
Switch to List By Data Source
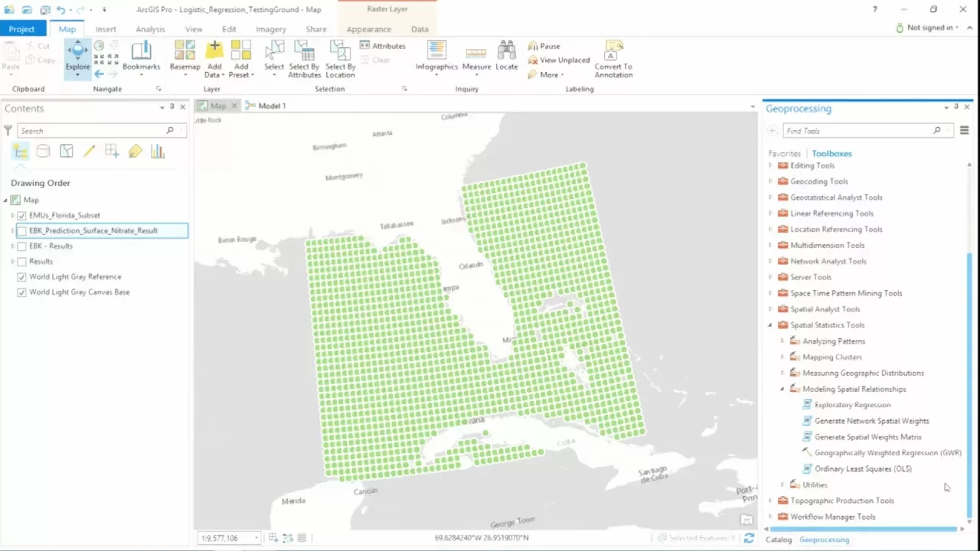pos(43,152)
